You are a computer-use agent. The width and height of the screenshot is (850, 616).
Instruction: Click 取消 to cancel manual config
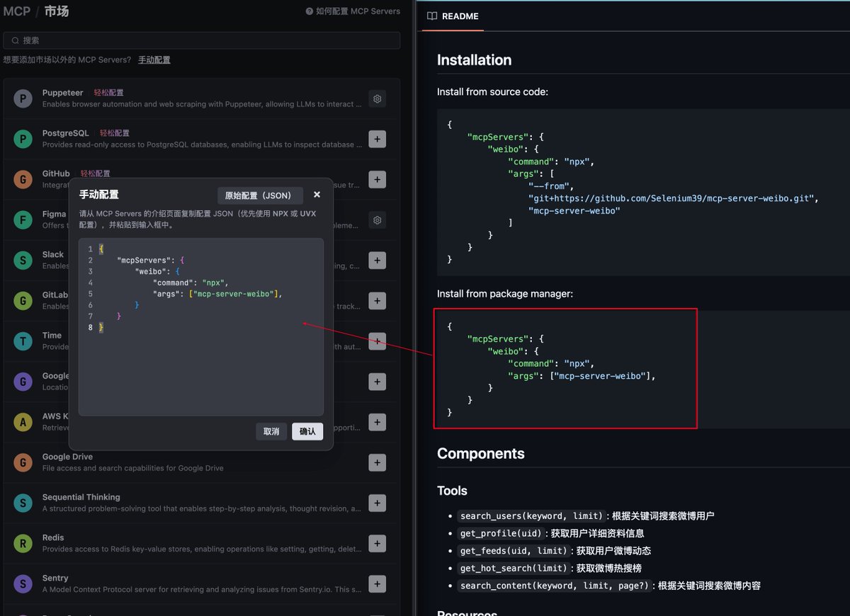(x=271, y=431)
